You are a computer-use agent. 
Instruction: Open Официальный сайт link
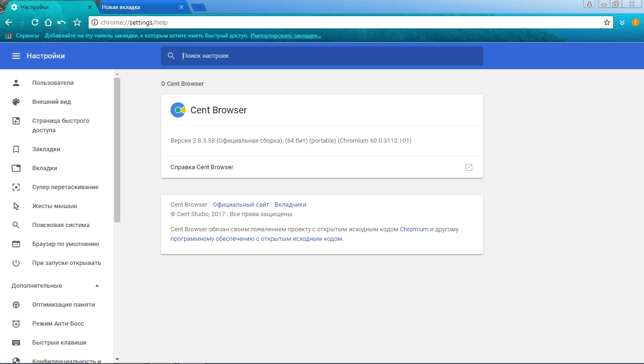(x=241, y=205)
